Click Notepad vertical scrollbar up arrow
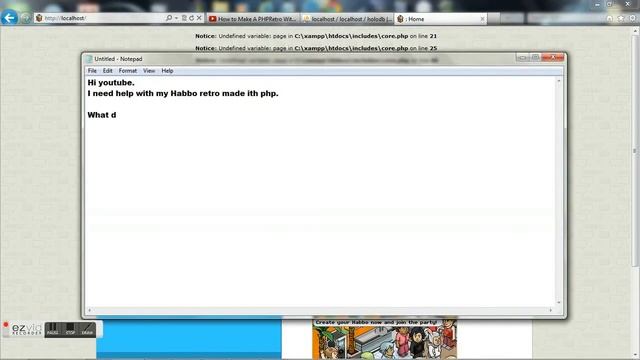Viewport: 640px width, 360px height. [x=559, y=81]
